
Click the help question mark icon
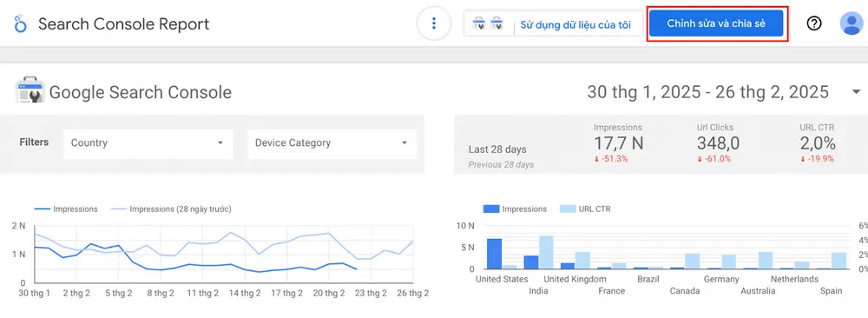[814, 23]
